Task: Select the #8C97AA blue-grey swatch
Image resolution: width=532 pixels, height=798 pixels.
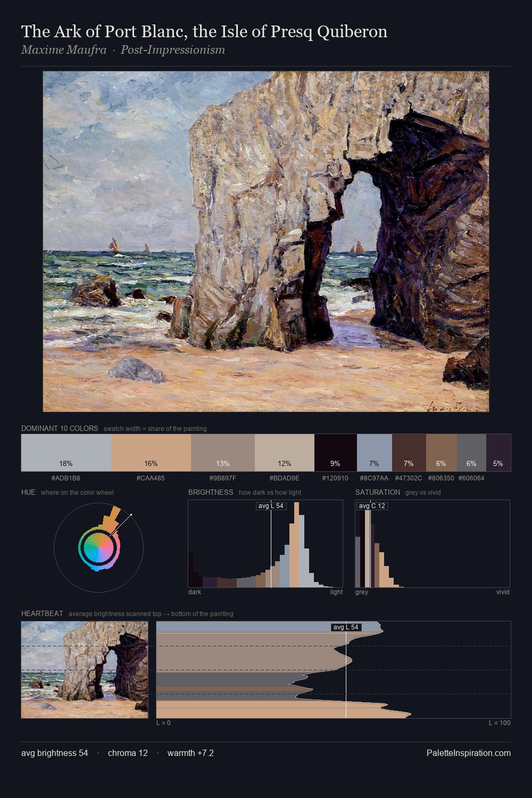Action: (x=375, y=453)
